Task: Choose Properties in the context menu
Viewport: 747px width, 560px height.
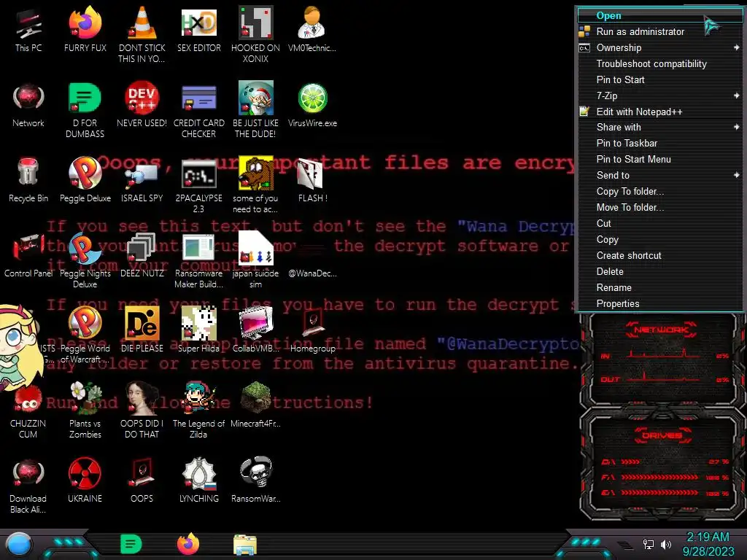Action: click(x=659, y=304)
